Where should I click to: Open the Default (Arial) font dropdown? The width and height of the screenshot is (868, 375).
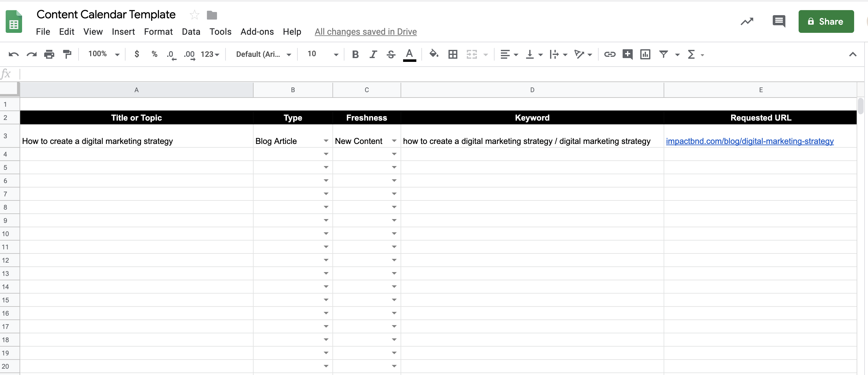pos(263,54)
